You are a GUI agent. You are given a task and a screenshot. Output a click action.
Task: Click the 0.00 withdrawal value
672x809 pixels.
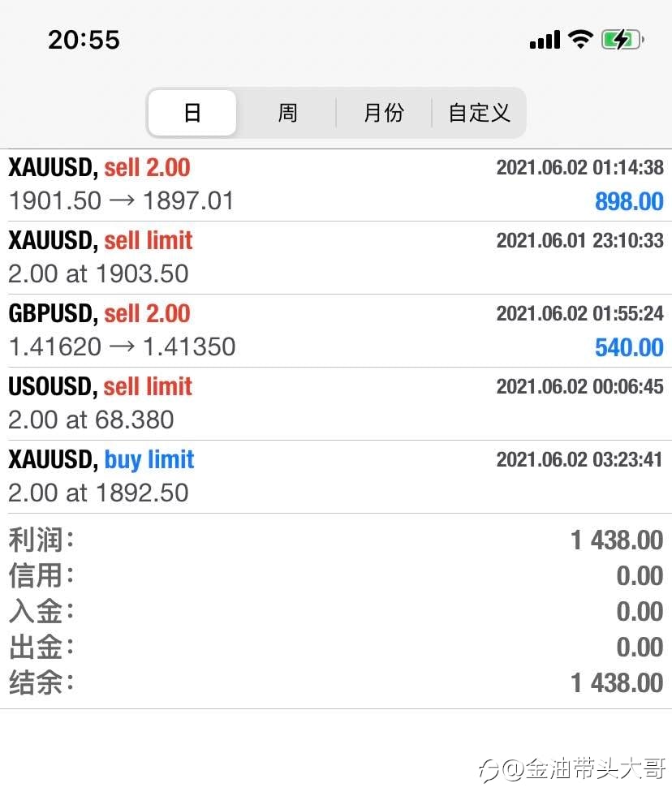[x=640, y=647]
